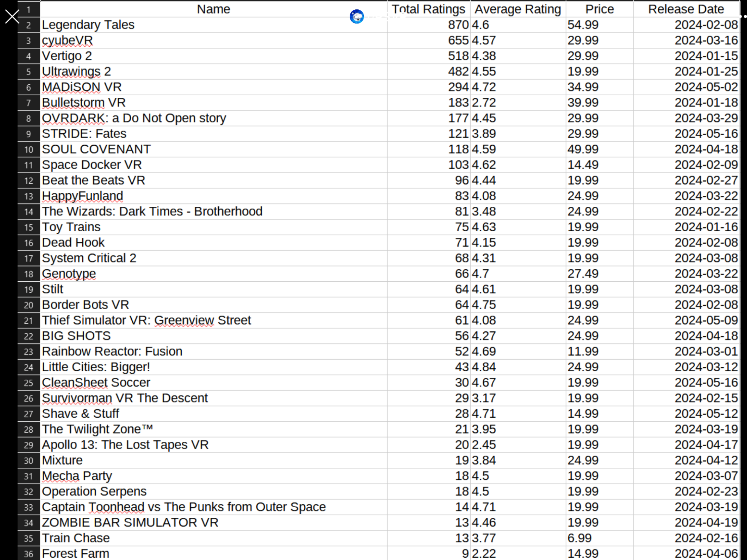
Task: Select the Average Rating header cell
Action: pyautogui.click(x=517, y=9)
